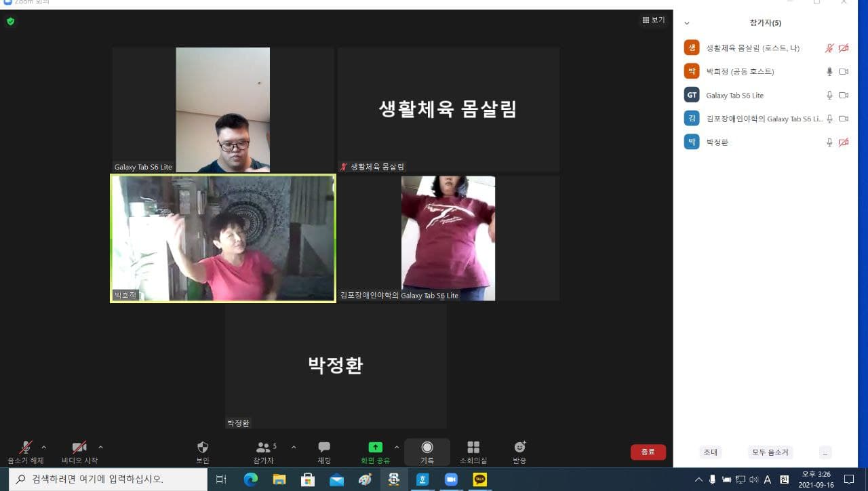
Task: Click the GT avatar in participants list
Action: (x=692, y=95)
